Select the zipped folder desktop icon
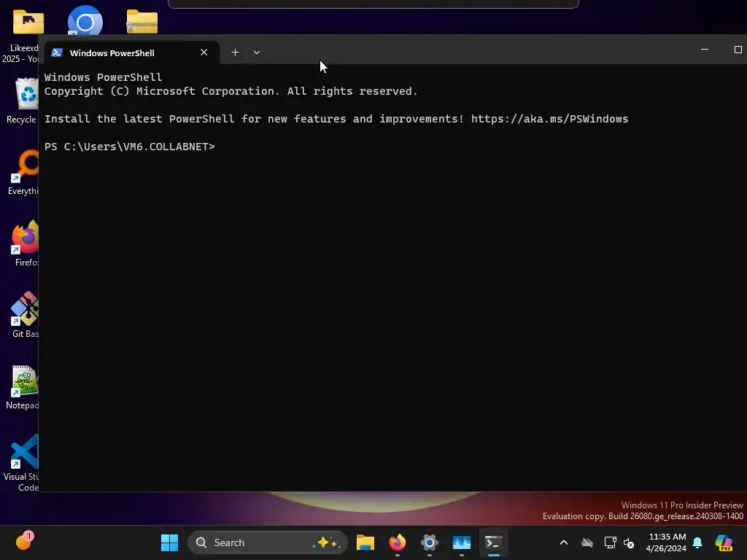 [x=142, y=21]
